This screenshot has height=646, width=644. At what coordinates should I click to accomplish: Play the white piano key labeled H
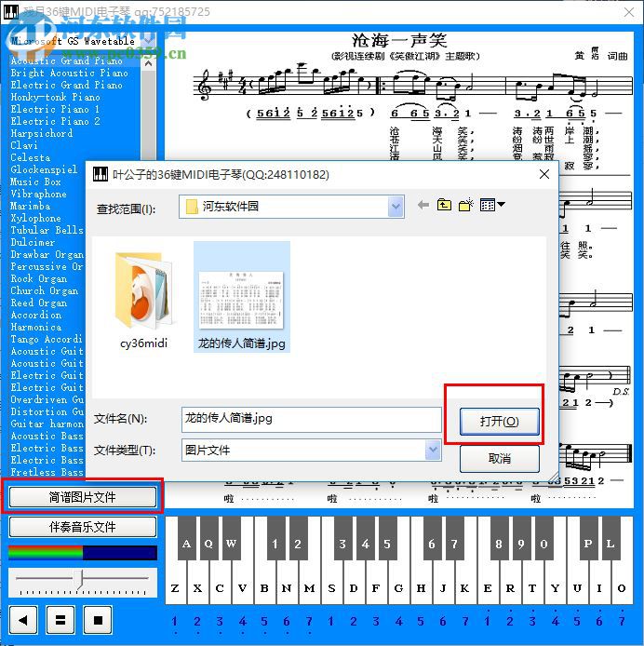(x=421, y=587)
